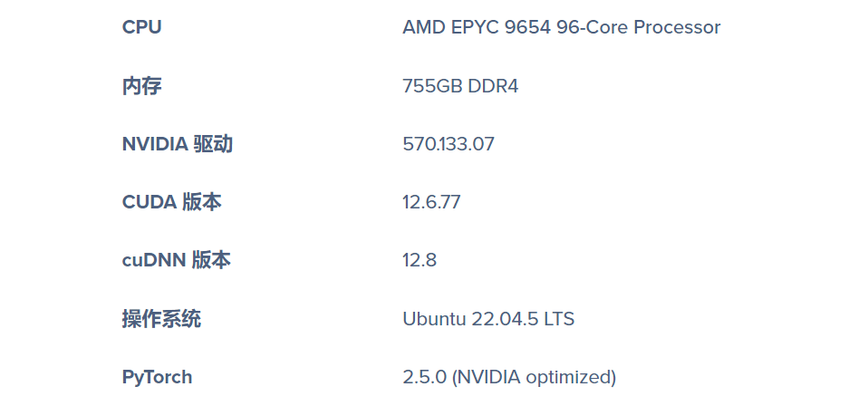Image resolution: width=868 pixels, height=406 pixels.
Task: Select the 内存 label
Action: click(x=141, y=86)
